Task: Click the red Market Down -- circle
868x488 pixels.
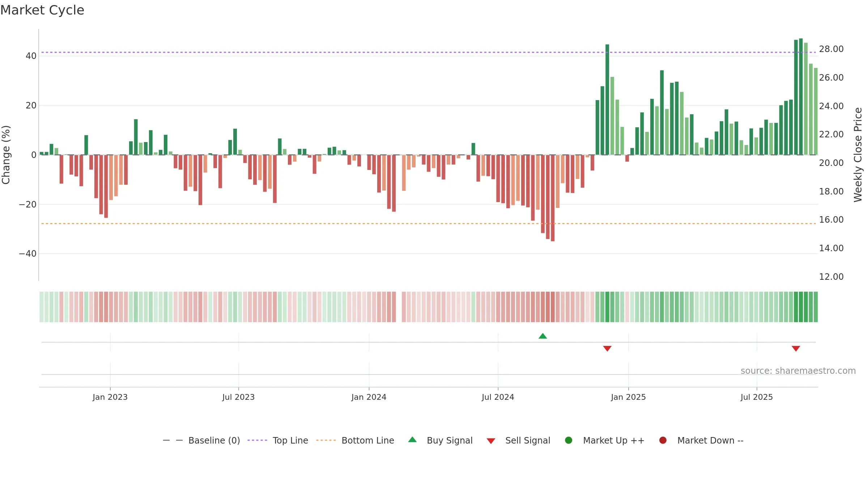Action: 663,440
